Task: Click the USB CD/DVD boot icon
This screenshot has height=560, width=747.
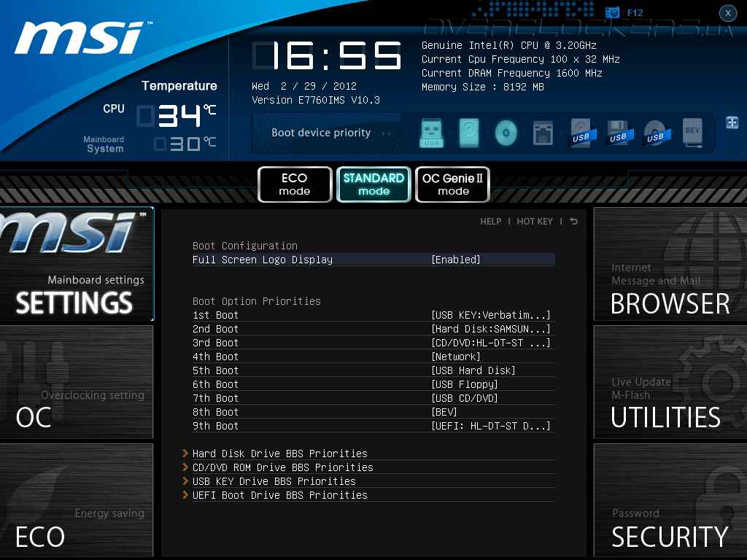Action: pos(656,133)
